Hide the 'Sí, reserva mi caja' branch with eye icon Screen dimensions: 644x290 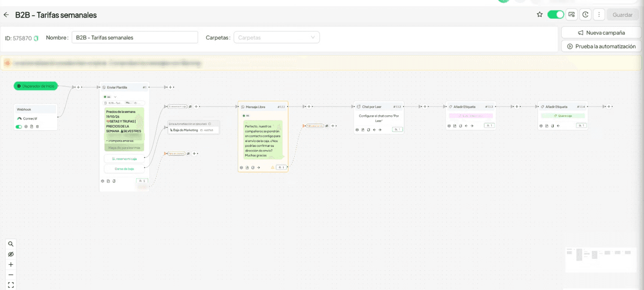coord(190,107)
